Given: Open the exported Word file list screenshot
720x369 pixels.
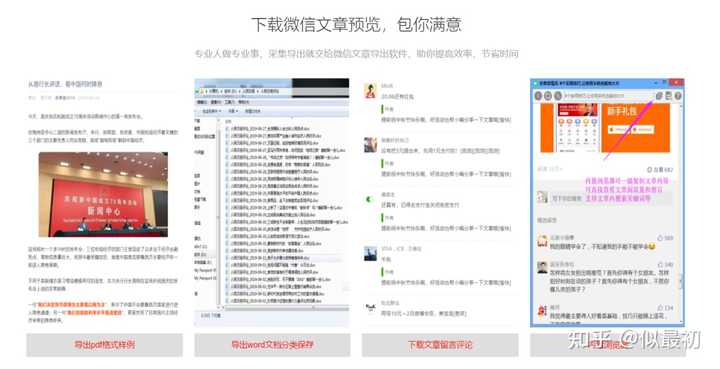Looking at the screenshot, I should [x=272, y=202].
